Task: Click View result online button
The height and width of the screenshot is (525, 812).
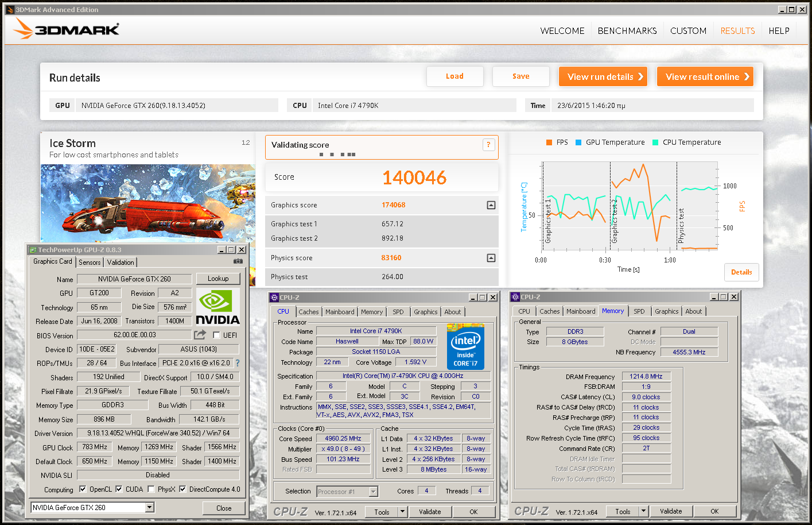Action: pos(705,76)
